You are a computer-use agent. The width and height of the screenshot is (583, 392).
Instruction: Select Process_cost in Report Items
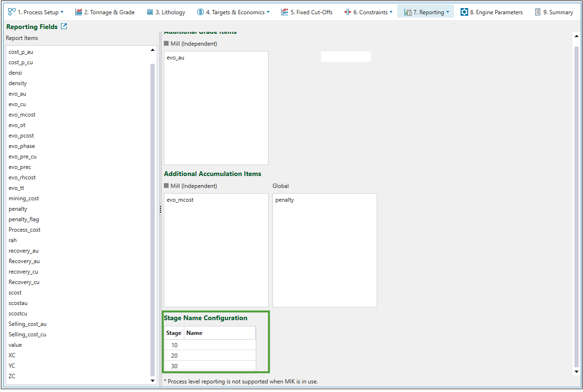click(x=25, y=230)
